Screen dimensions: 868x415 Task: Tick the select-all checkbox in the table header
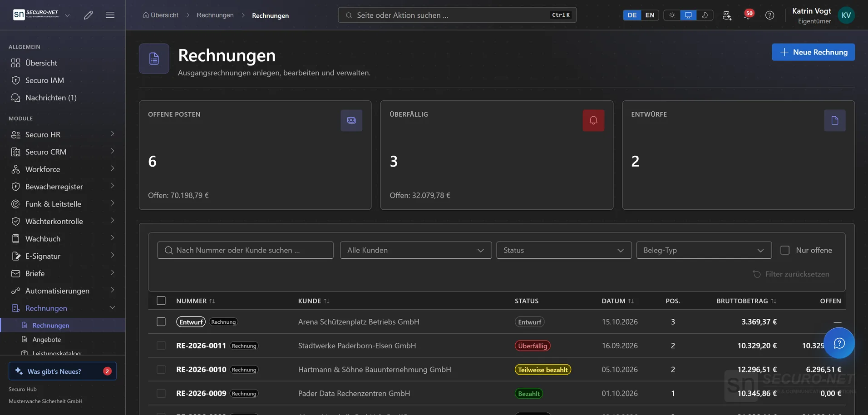coord(161,301)
